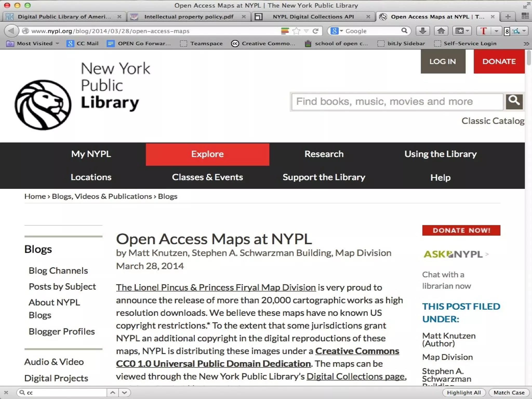Open the downloads arrow icon
The height and width of the screenshot is (399, 532).
coord(423,31)
